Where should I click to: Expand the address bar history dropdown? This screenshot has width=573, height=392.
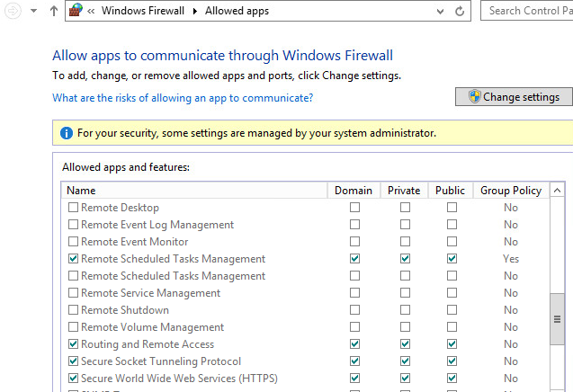point(441,12)
